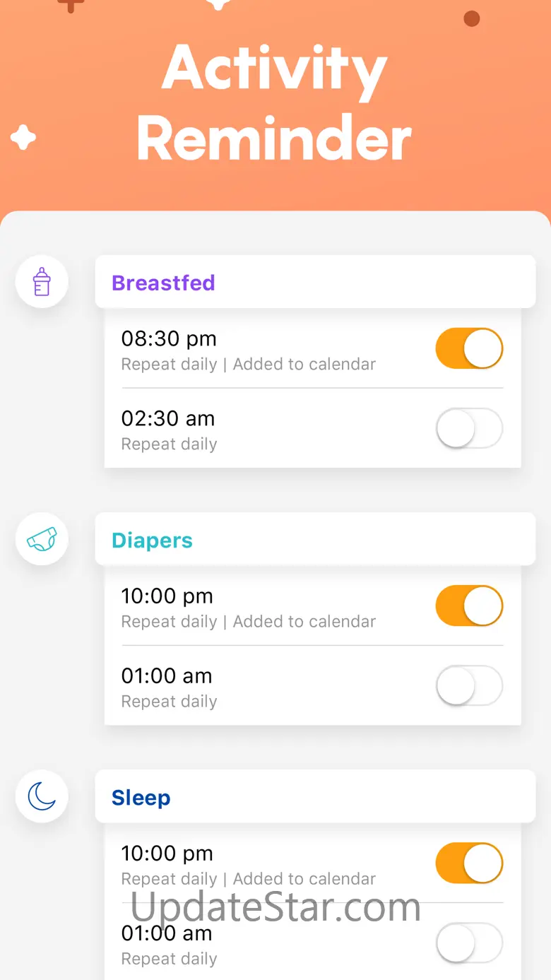Open the Sleep section header

pos(315,797)
